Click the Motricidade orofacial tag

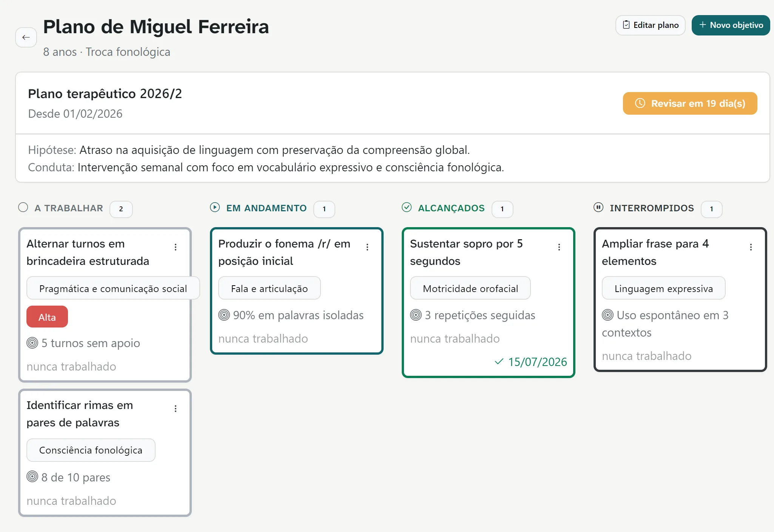470,288
